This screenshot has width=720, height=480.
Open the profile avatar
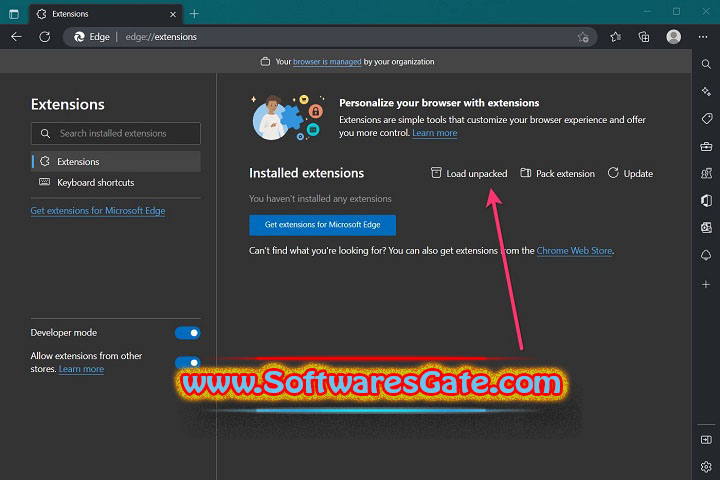click(673, 37)
